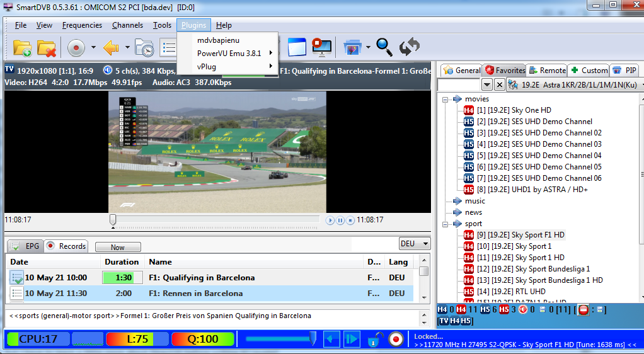Click the H5 icon of RTL UHD
The width and height of the screenshot is (644, 354).
(469, 292)
